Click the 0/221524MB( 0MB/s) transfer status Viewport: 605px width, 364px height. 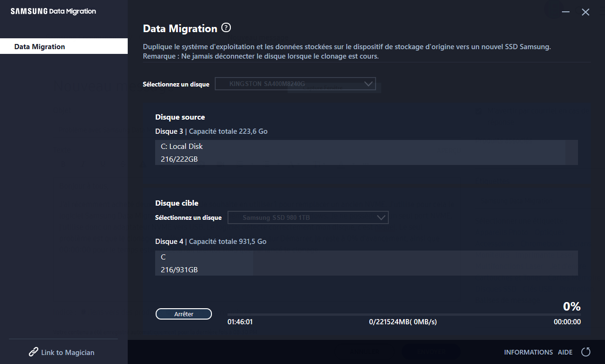click(403, 322)
